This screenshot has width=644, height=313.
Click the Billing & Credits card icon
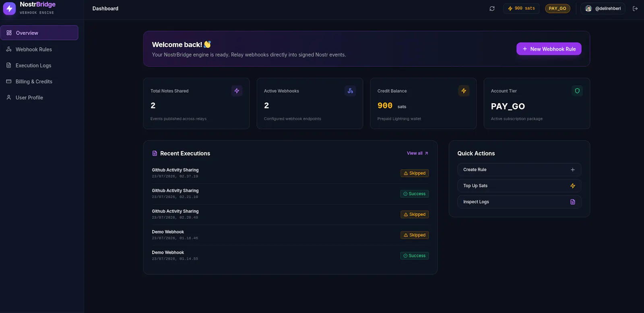9,81
